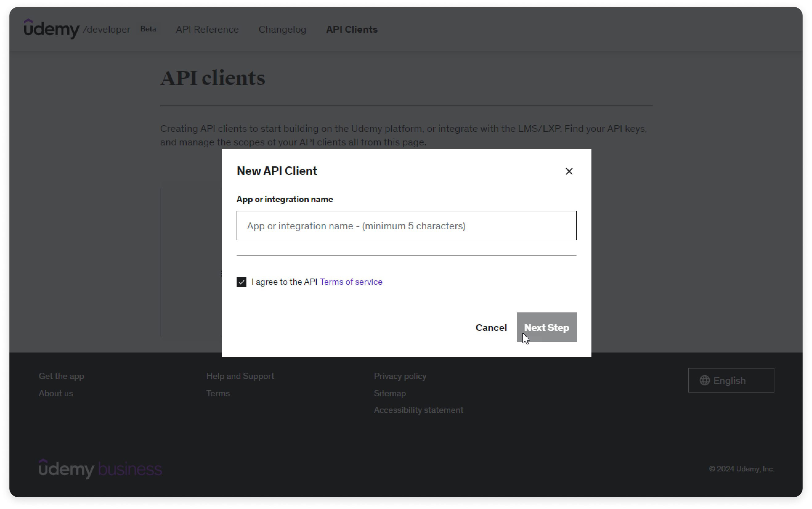Focus the App or integration name field

coord(406,226)
